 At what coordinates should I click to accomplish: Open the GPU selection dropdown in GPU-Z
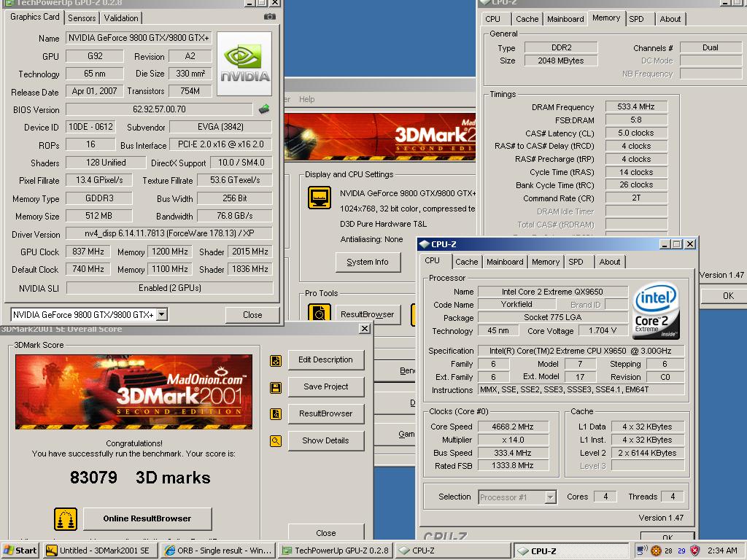pyautogui.click(x=162, y=315)
